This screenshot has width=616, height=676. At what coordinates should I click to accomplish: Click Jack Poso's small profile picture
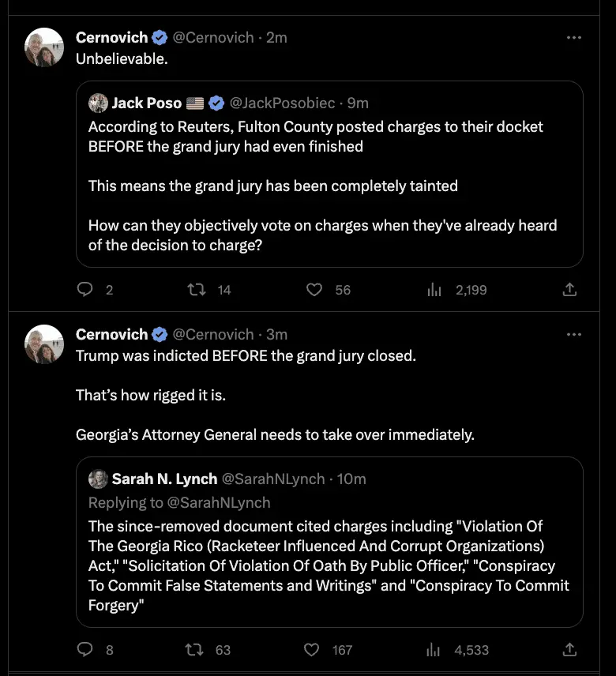point(98,103)
